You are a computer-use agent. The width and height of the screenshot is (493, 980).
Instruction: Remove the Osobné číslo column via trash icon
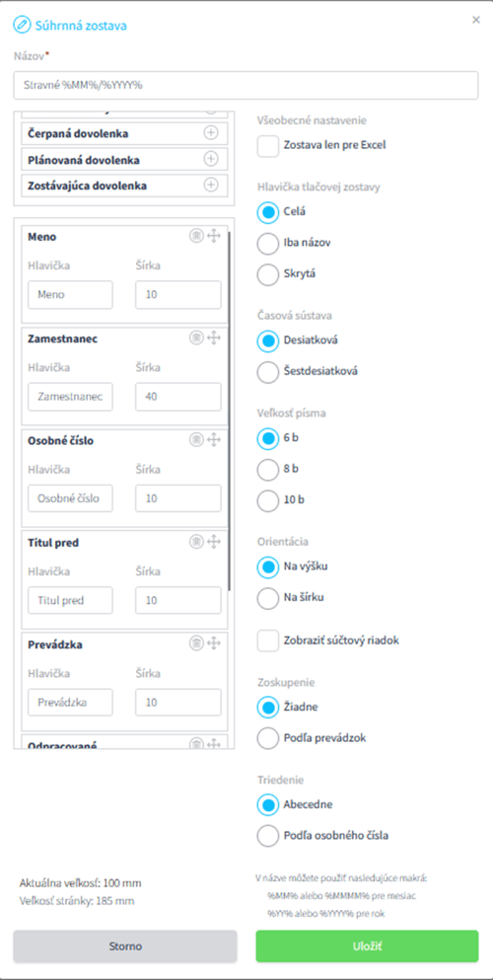(196, 440)
